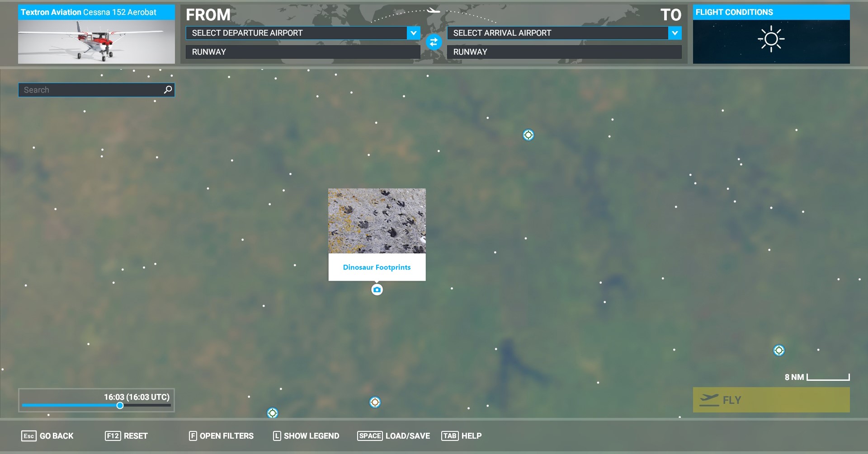Expand the arrival airport dropdown arrow
The width and height of the screenshot is (868, 454).
[675, 33]
